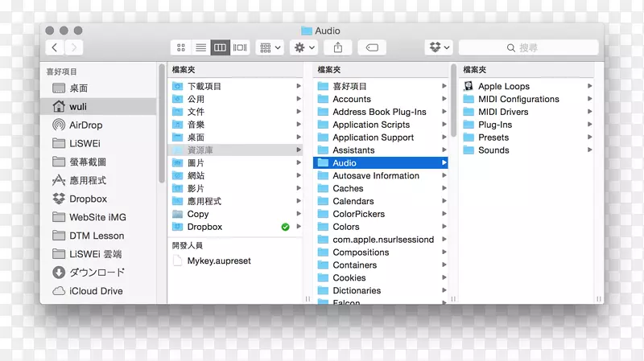The width and height of the screenshot is (644, 361).
Task: Open Dropbox in the sidebar
Action: click(98, 199)
